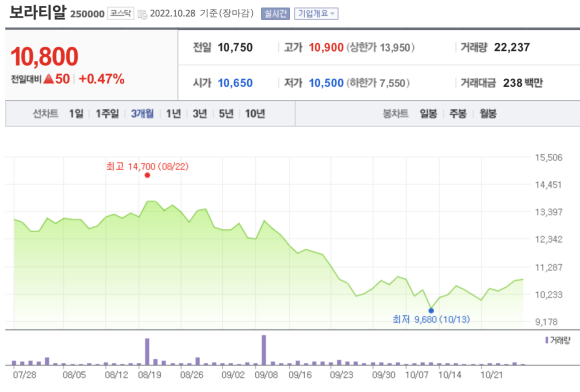580x392 pixels.
Task: Click the 하한가 7,550 text
Action: (x=378, y=83)
